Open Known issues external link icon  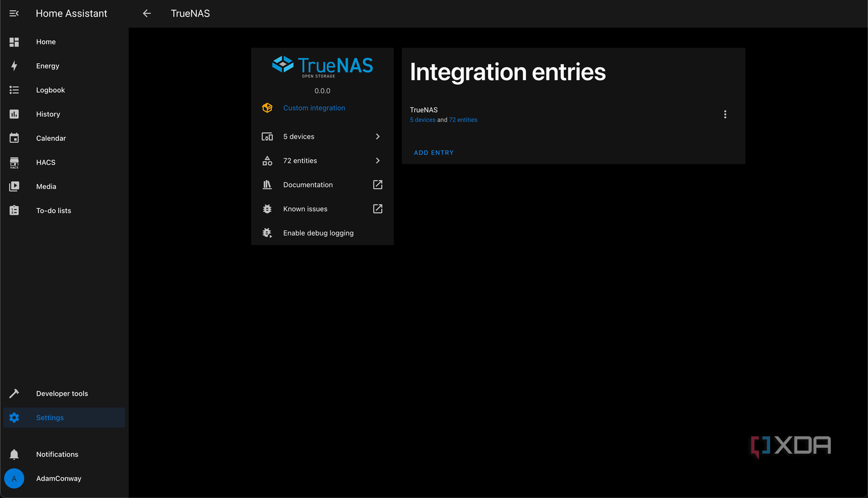click(378, 209)
